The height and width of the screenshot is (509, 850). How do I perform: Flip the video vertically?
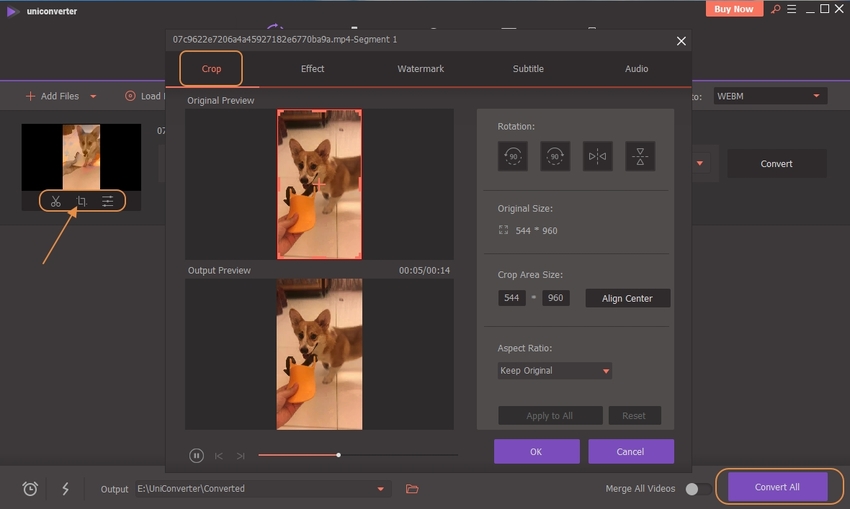click(640, 156)
